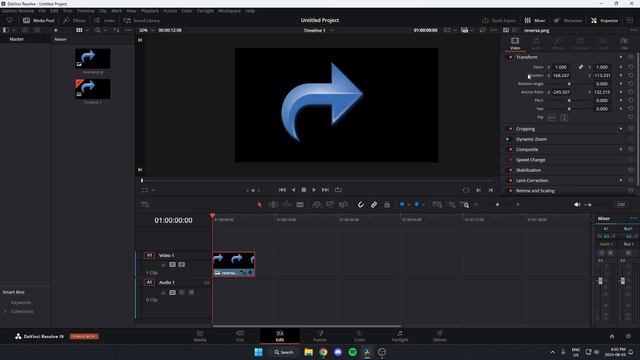640x360 pixels.
Task: Switch to the Video tab in Inspector
Action: [515, 43]
